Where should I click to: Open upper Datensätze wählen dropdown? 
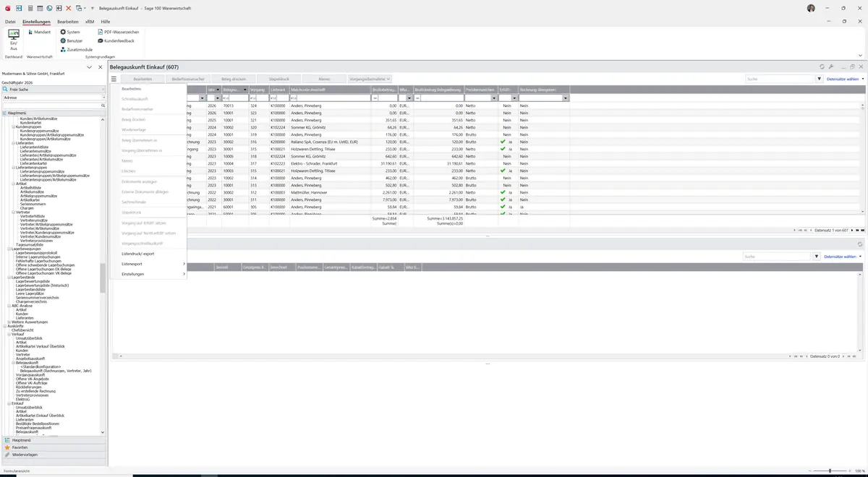tap(844, 79)
